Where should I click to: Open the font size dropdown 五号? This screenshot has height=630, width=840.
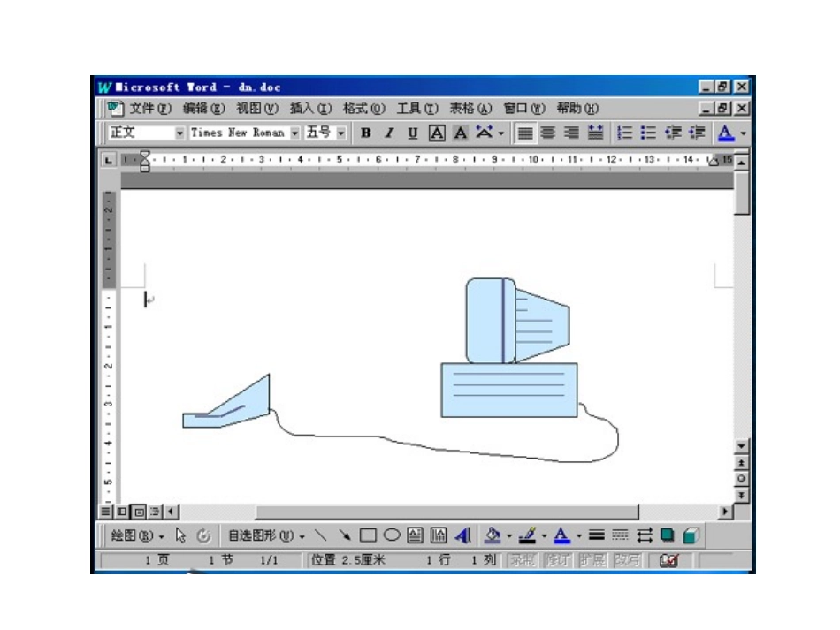(341, 133)
